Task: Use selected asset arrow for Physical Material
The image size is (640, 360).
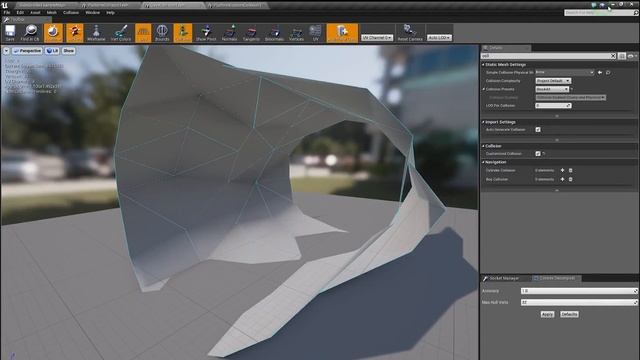Action: click(x=600, y=72)
